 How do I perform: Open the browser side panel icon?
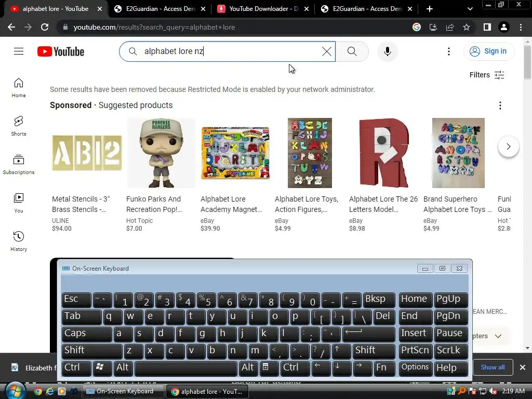(487, 27)
